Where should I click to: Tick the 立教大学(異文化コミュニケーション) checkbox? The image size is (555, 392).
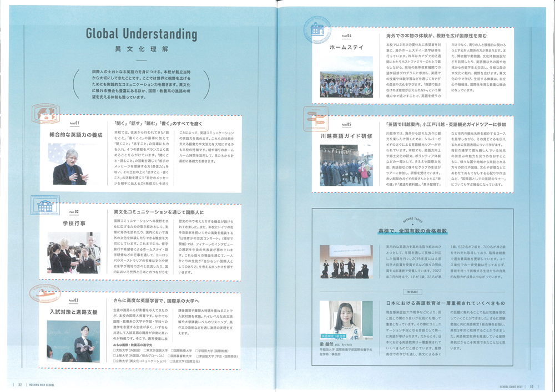(x=114, y=362)
